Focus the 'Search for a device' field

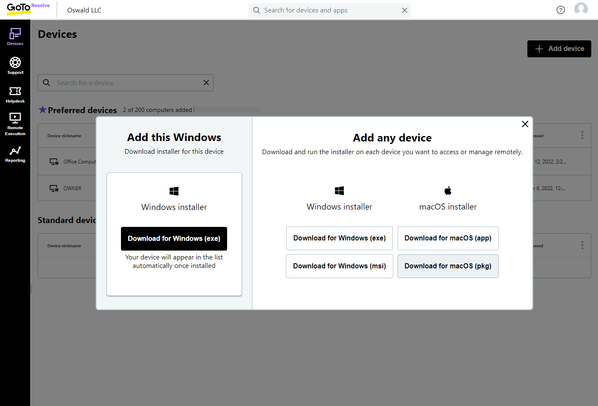[x=125, y=83]
